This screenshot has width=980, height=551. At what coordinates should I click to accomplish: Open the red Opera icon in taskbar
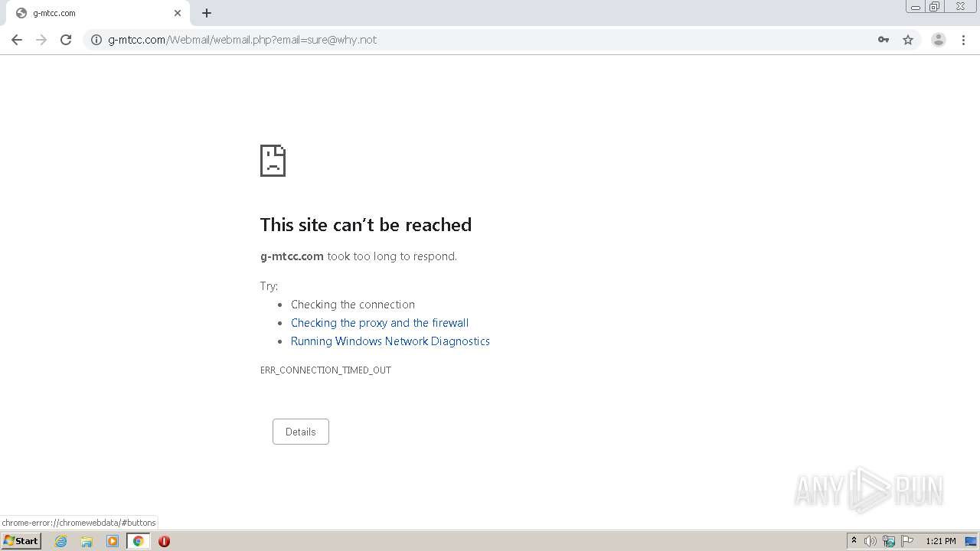pyautogui.click(x=164, y=541)
